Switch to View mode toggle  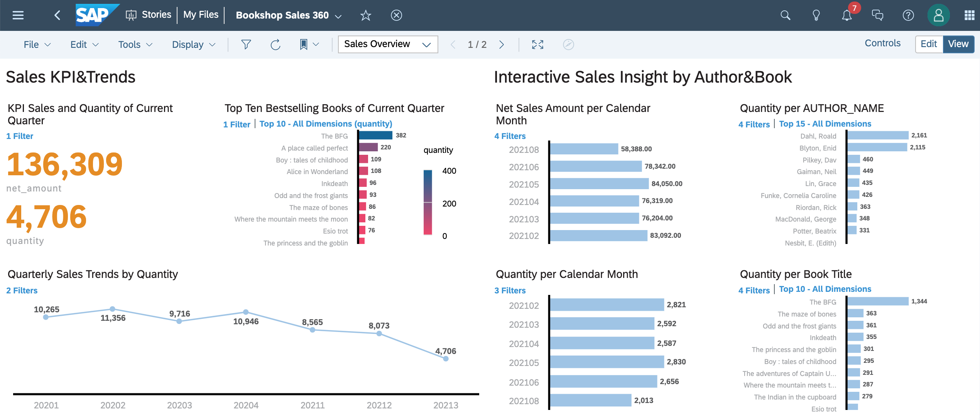[x=958, y=44]
